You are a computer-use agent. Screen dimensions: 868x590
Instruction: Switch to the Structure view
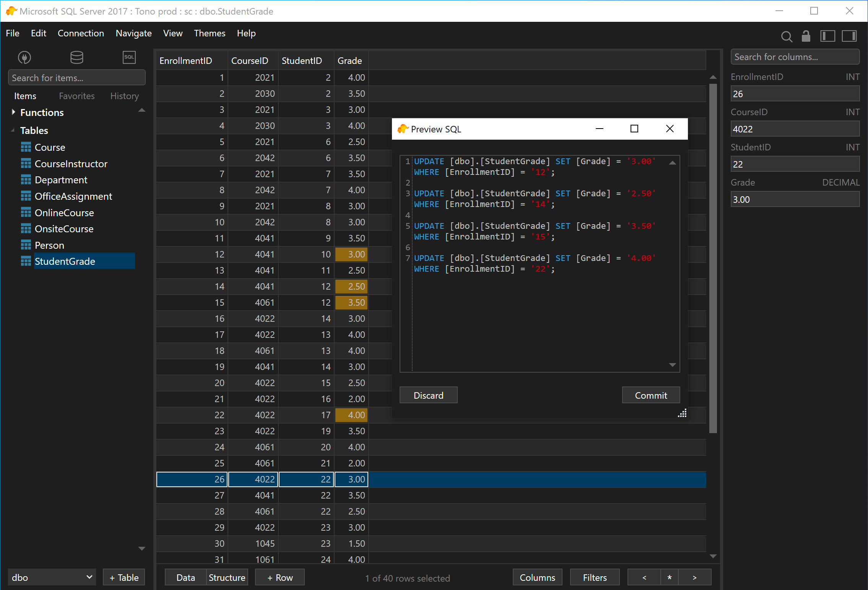click(227, 577)
